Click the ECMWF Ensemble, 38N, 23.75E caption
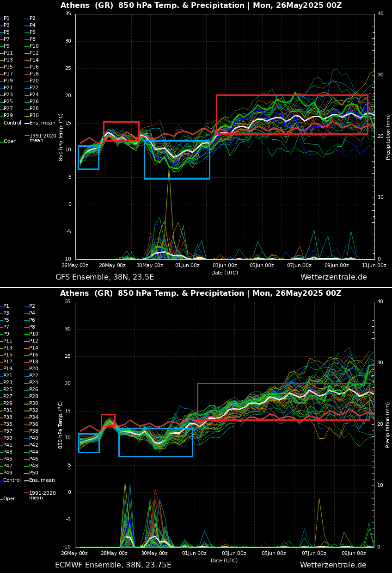This screenshot has width=392, height=573. pos(113,565)
